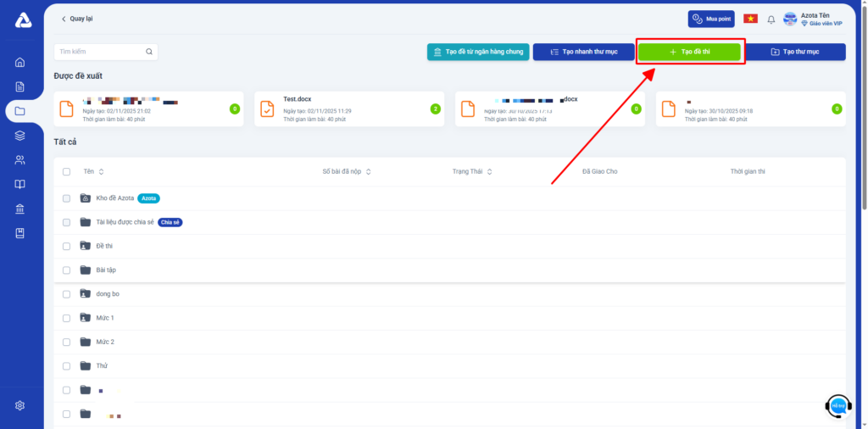Open the support headset chat icon
Screen dimensions: 868x429
[837, 406]
